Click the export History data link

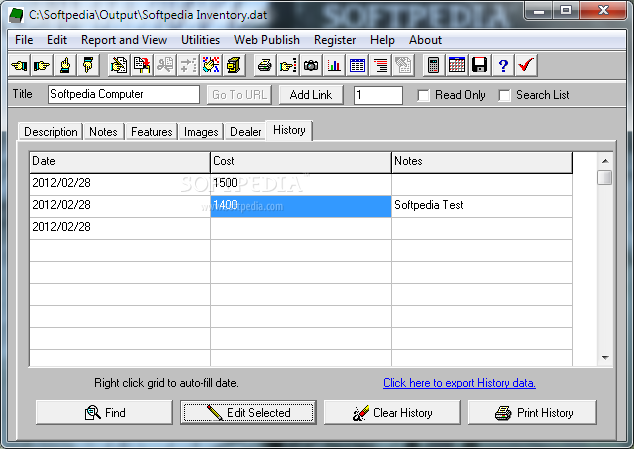coord(459,383)
